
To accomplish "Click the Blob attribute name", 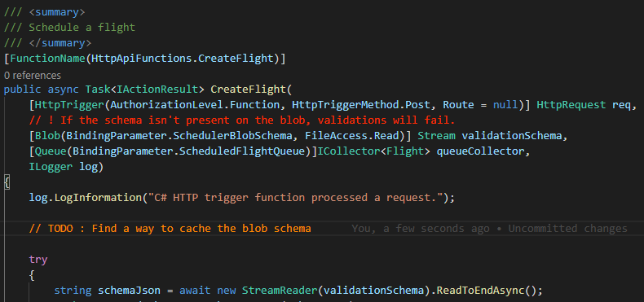I will pos(47,136).
